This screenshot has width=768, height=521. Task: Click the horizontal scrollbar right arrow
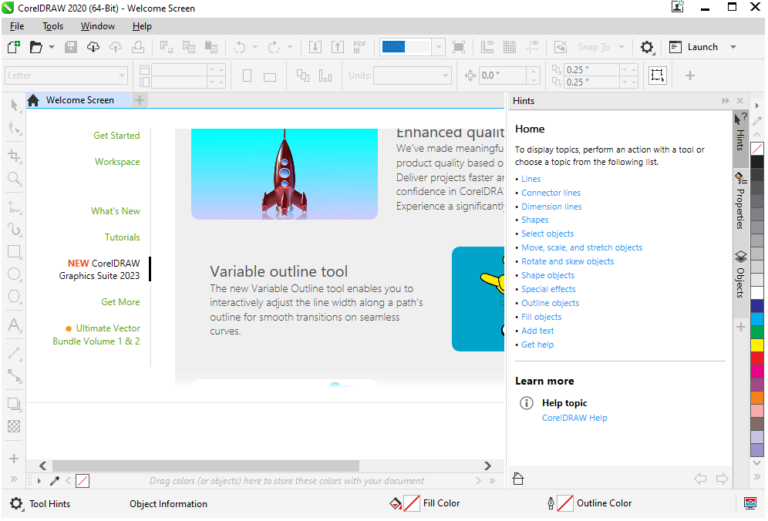pyautogui.click(x=487, y=465)
